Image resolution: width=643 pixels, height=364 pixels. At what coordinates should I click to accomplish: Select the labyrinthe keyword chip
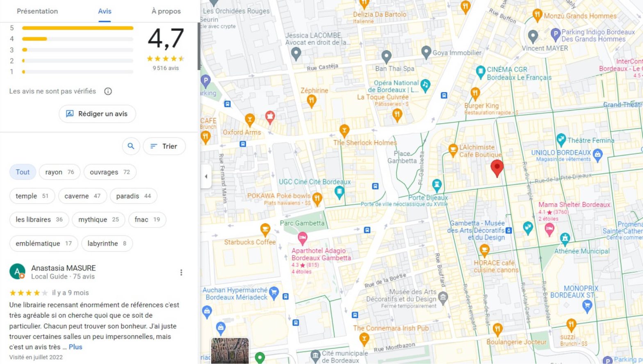[x=107, y=243]
